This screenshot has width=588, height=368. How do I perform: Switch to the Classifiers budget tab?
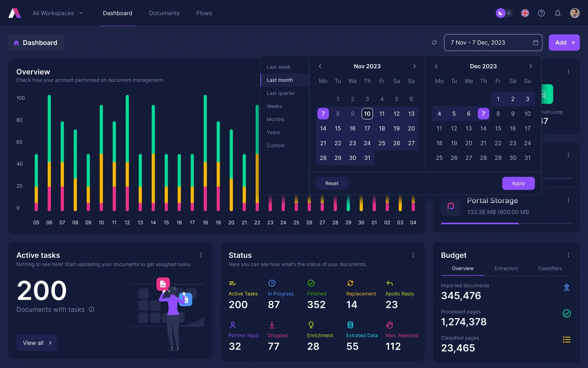point(550,269)
